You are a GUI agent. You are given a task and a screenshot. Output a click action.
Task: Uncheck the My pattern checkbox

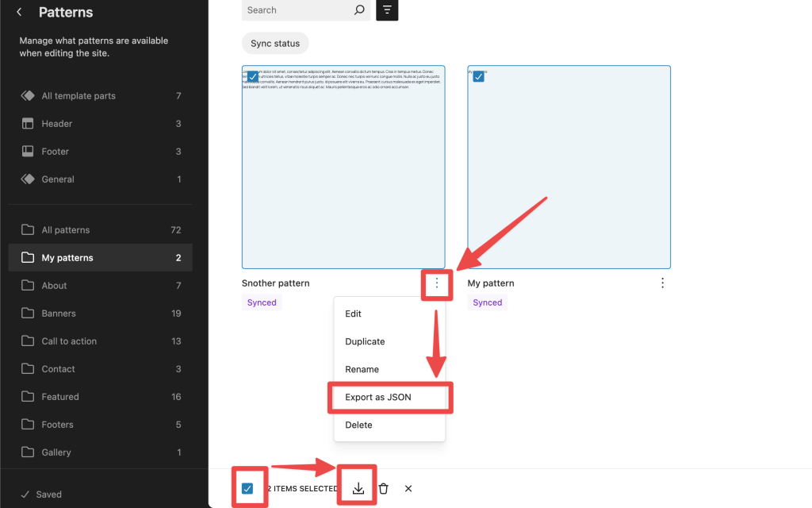point(478,76)
